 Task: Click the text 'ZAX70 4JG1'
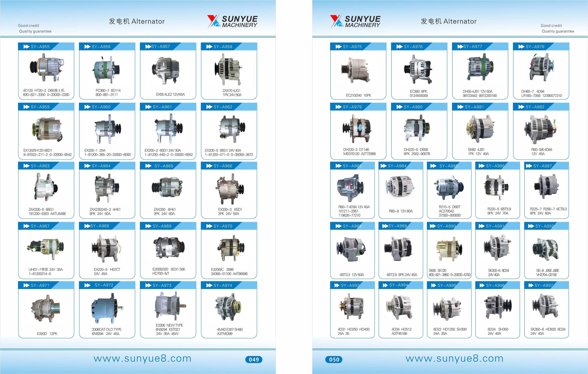(x=231, y=90)
